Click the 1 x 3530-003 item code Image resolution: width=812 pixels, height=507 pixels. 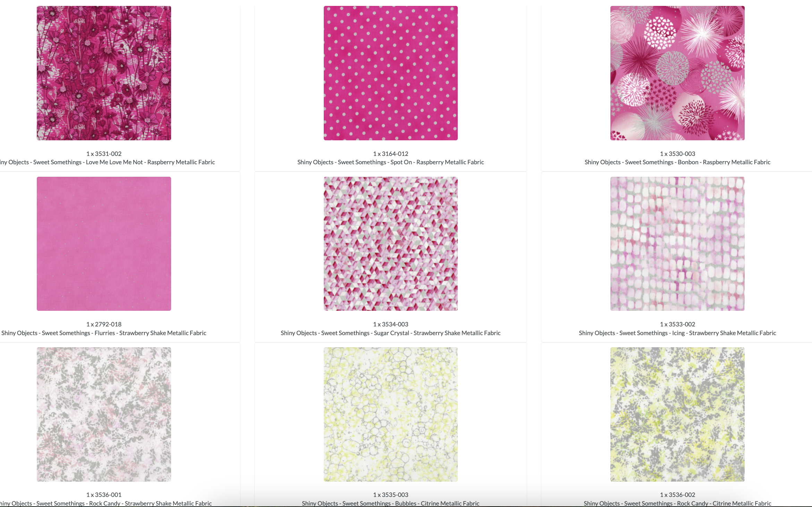coord(677,153)
